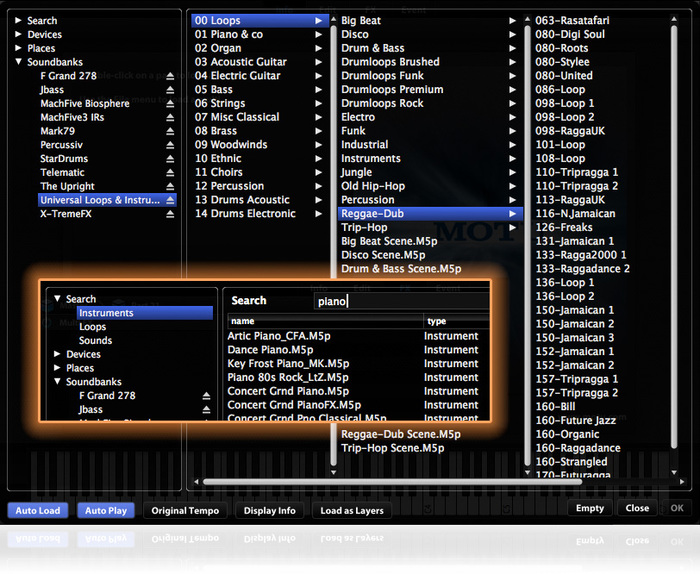Eject the MachFive3 IRs soundbank
700x574 pixels.
tap(170, 117)
